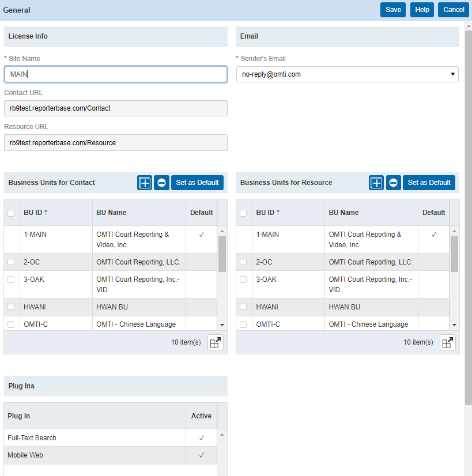Remove selected business unit for Resource
The height and width of the screenshot is (476, 472).
(x=393, y=183)
